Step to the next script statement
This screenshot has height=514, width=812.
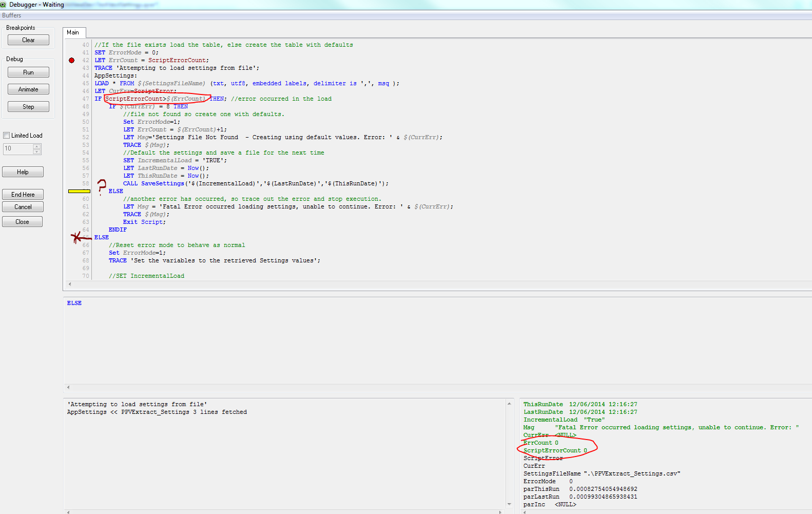(x=28, y=107)
